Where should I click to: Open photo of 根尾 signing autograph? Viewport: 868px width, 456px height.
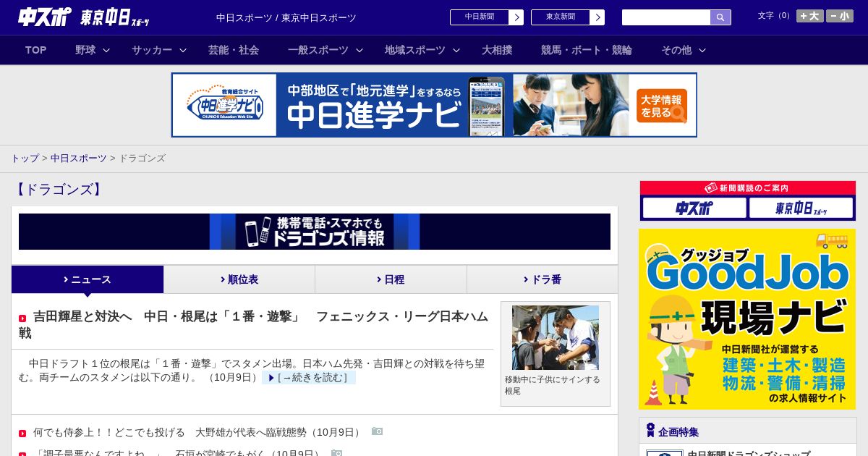coord(556,337)
